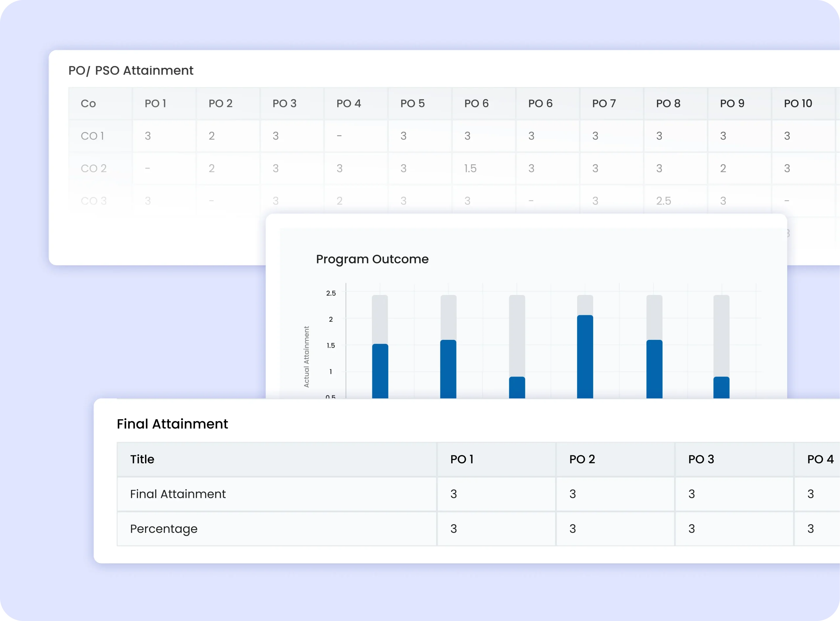The image size is (840, 621).
Task: Click the CO 2 row label
Action: coord(93,168)
